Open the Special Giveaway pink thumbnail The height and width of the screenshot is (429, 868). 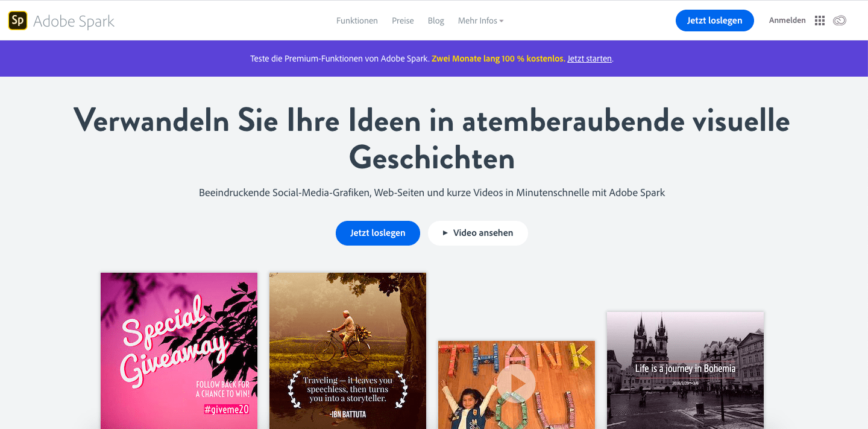tap(179, 351)
